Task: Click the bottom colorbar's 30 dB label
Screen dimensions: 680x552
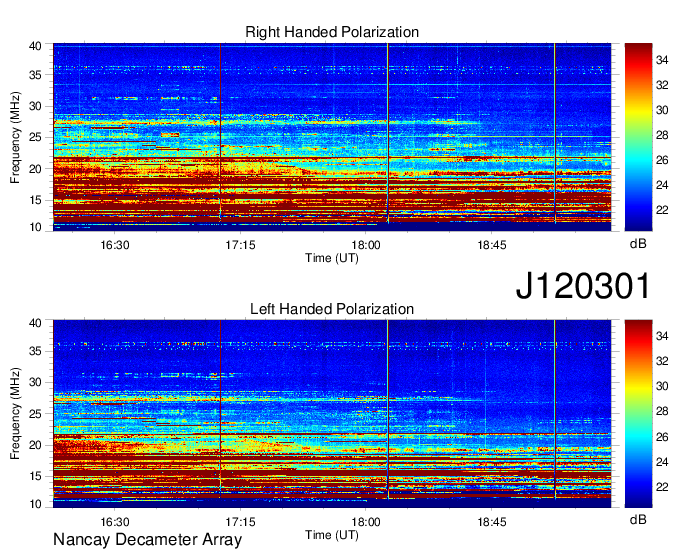Action: (662, 386)
